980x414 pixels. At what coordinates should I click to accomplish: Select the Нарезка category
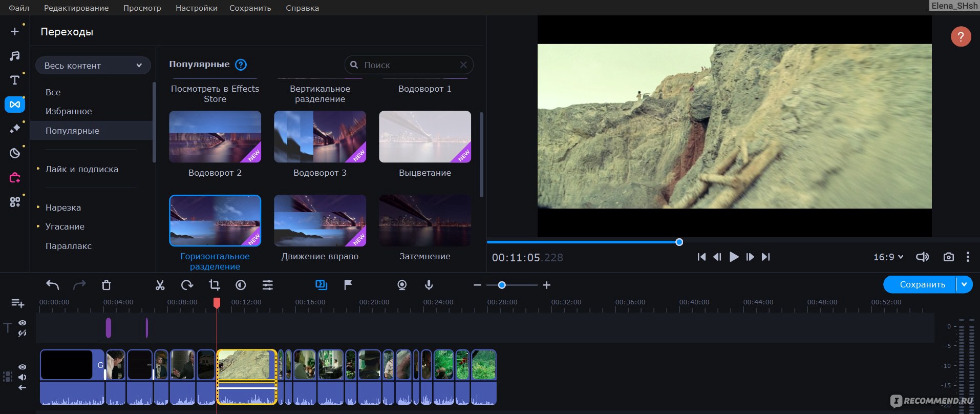click(63, 208)
